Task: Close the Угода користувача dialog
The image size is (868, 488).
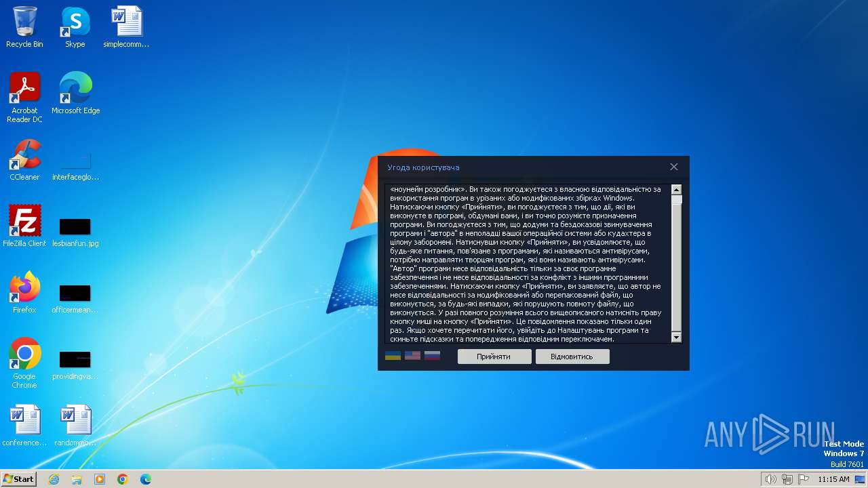Action: point(673,167)
